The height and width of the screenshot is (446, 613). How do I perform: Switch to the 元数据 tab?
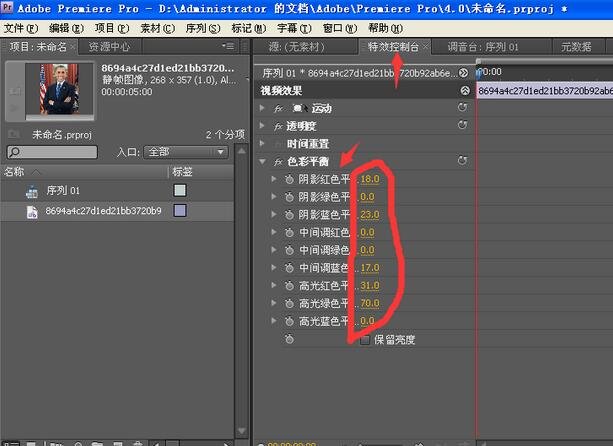pos(576,47)
